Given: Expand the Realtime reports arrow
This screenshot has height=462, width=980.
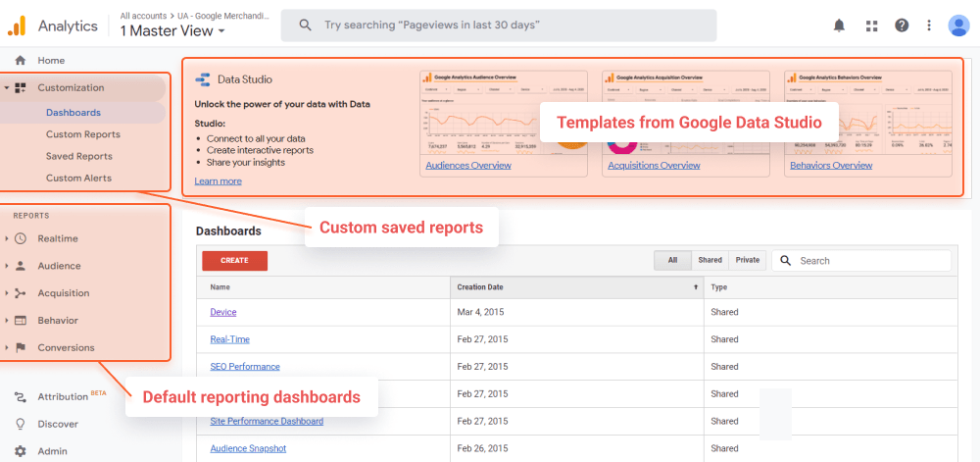Looking at the screenshot, I should (x=6, y=238).
